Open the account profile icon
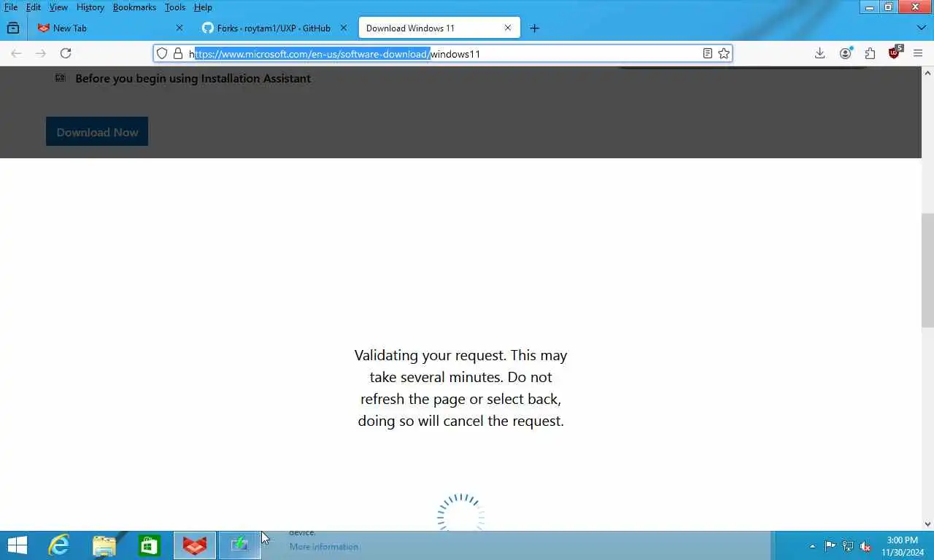The width and height of the screenshot is (934, 560). (846, 53)
